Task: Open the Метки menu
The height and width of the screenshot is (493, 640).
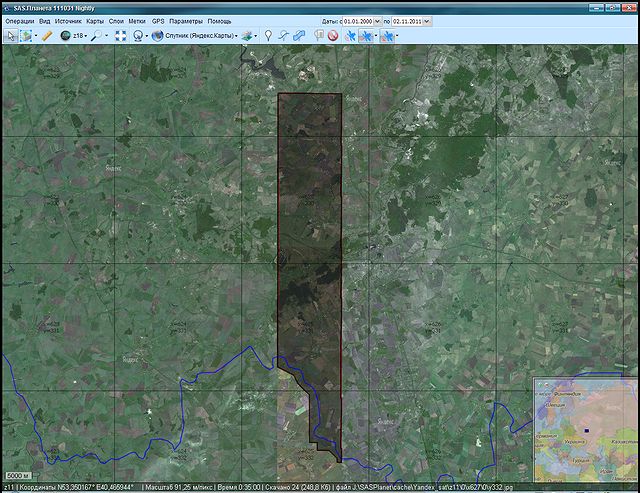Action: tap(137, 20)
